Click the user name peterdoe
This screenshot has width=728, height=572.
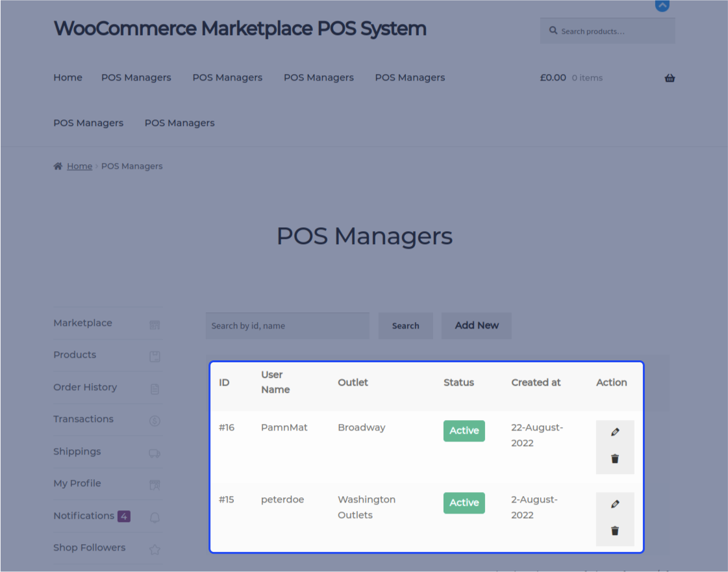(282, 499)
